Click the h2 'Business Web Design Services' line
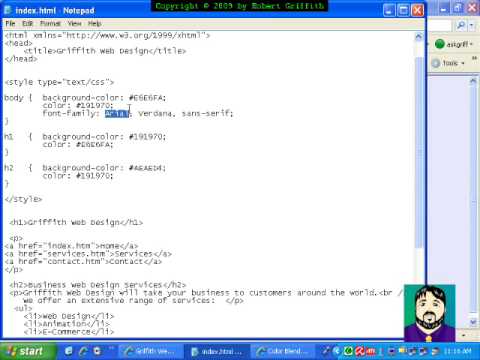Viewport: 480px width, 360px height. point(98,285)
